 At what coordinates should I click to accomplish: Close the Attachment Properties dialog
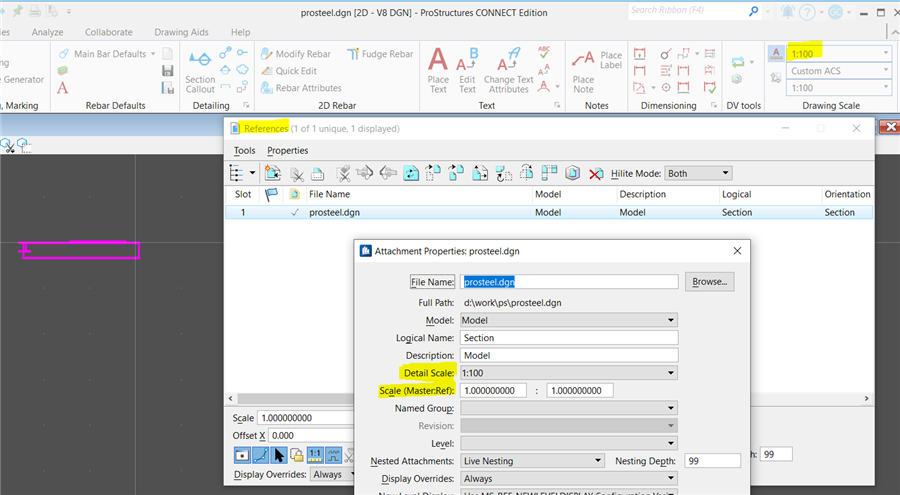point(738,251)
